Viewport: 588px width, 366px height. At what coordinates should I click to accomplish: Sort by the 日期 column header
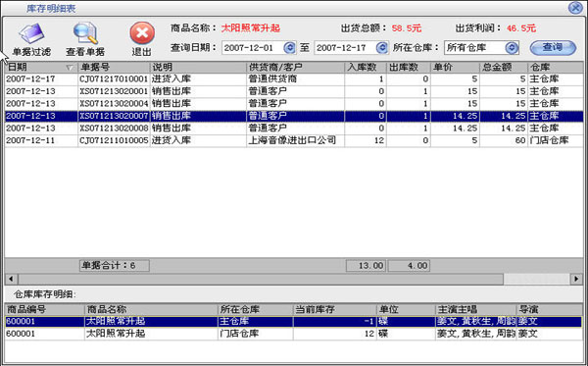(x=40, y=67)
